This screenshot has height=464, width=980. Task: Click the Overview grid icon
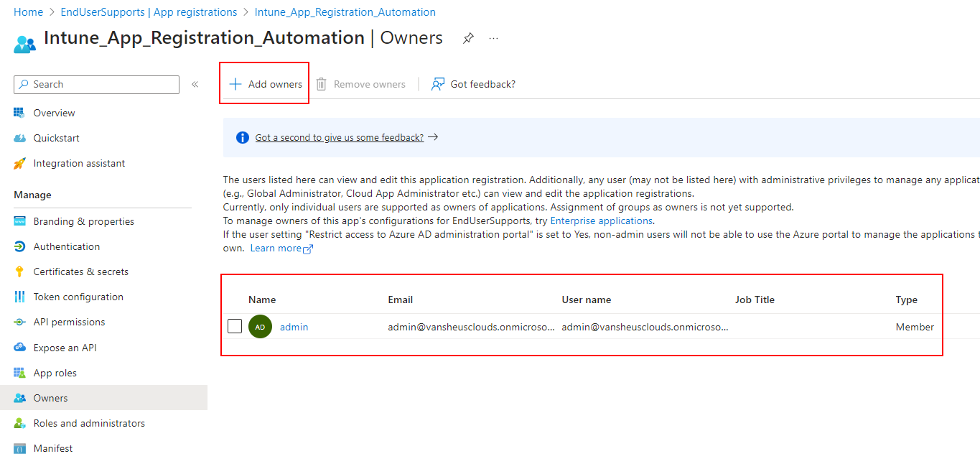[x=19, y=113]
